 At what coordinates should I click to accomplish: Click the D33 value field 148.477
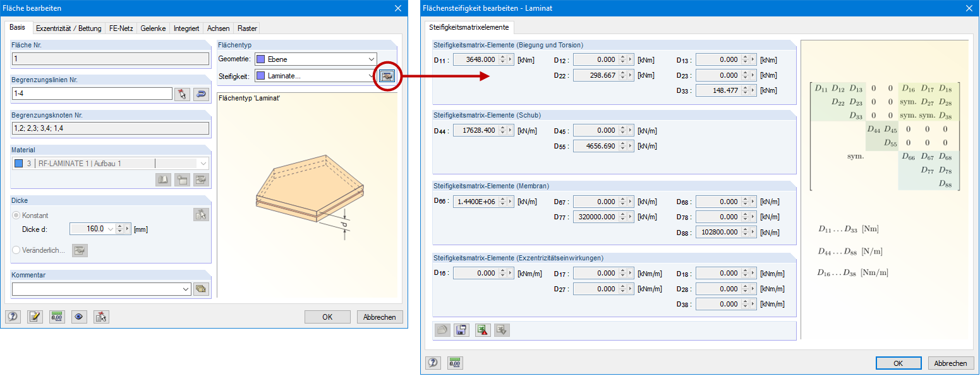tap(718, 90)
